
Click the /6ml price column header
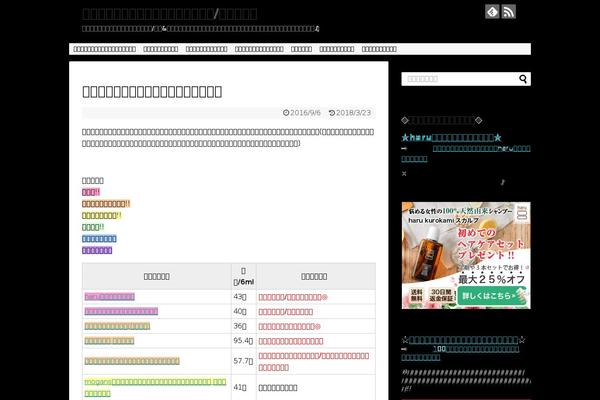pos(243,276)
